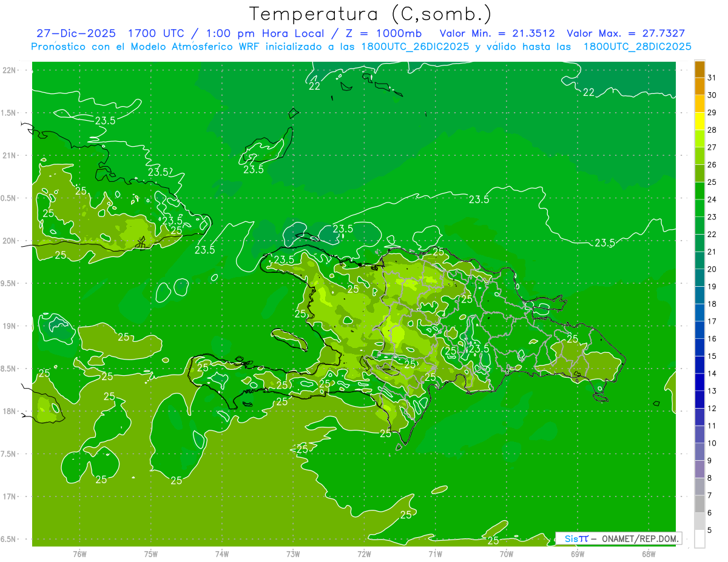Click the "Temperatura (C,somb.)" map title
Image resolution: width=728 pixels, height=562 pixels.
click(370, 14)
